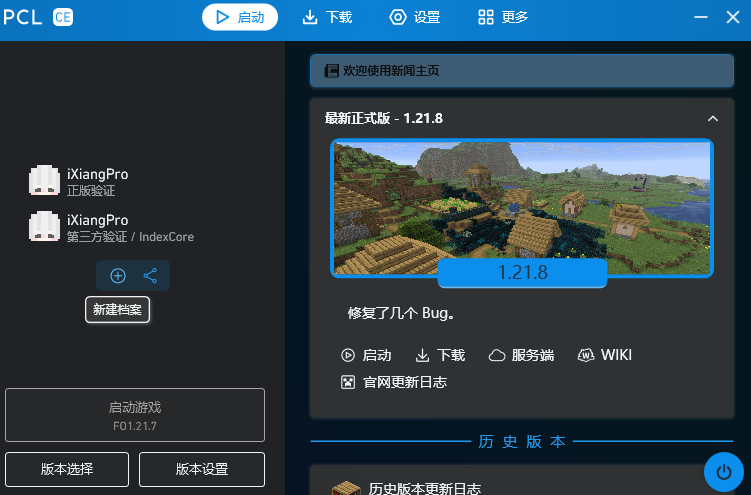
Task: Click the 历史版本 section heading
Action: pos(522,441)
